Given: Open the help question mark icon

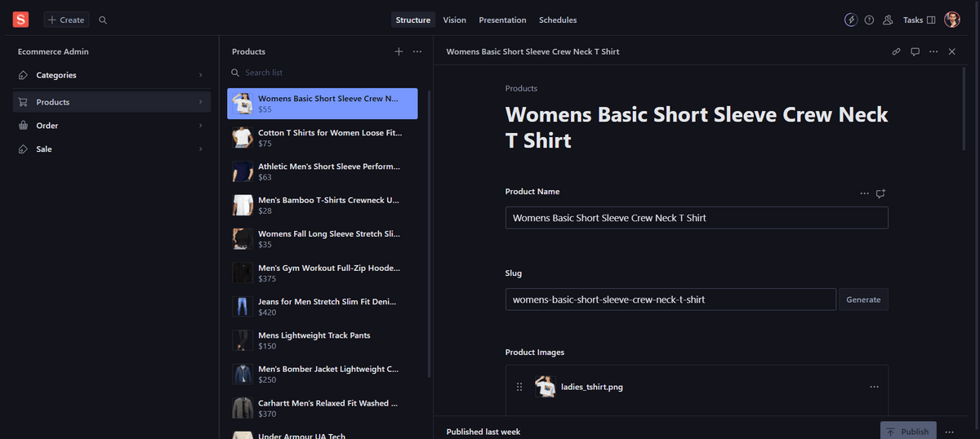Looking at the screenshot, I should (x=869, y=20).
